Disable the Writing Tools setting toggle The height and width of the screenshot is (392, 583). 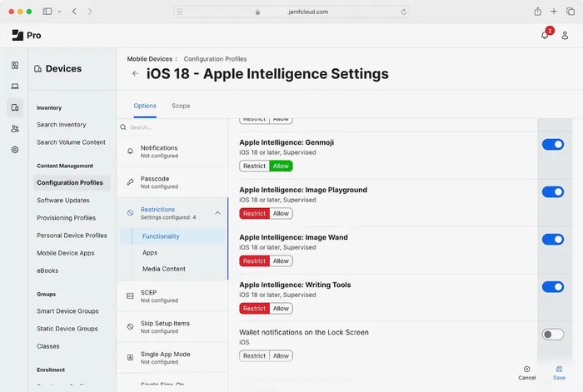coord(552,287)
